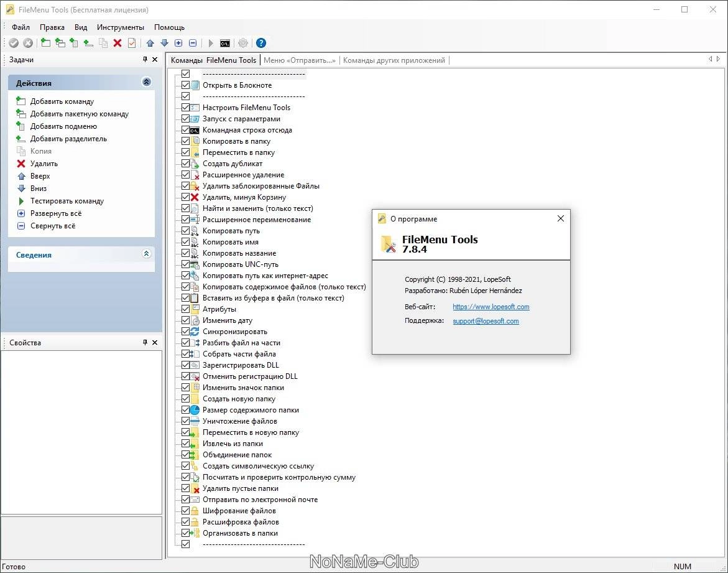The width and height of the screenshot is (728, 573).
Task: Toggle Уничтожение файлов checkbox
Action: 185,421
